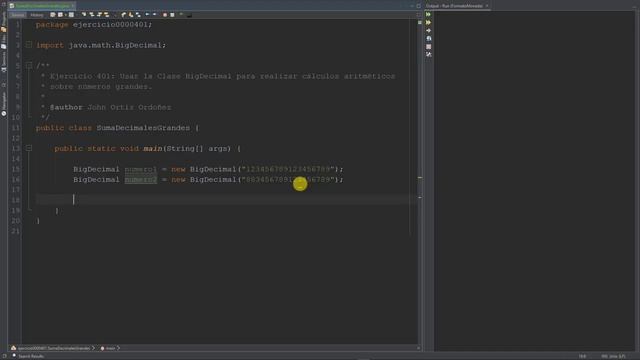Close the SumaDecimalesGrandes.java editor tab
640x360 pixels.
point(73,6)
